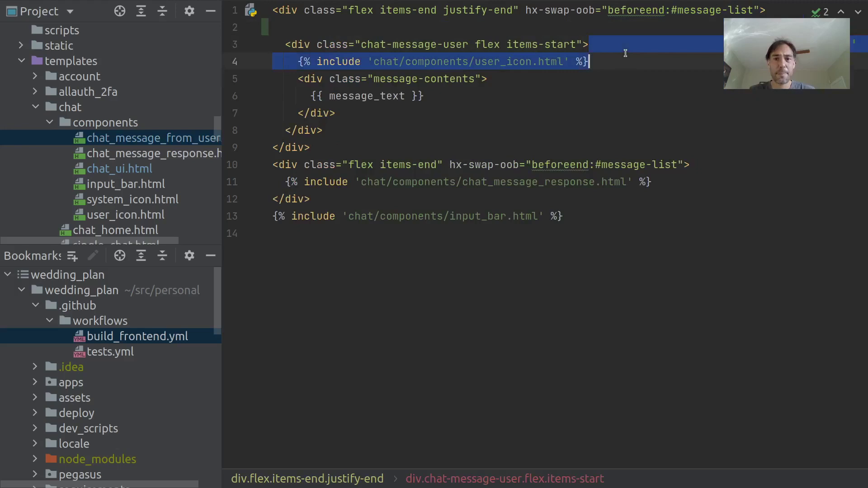Viewport: 868px width, 488px height.
Task: Click Expand All icon in Project toolbar
Action: click(141, 11)
